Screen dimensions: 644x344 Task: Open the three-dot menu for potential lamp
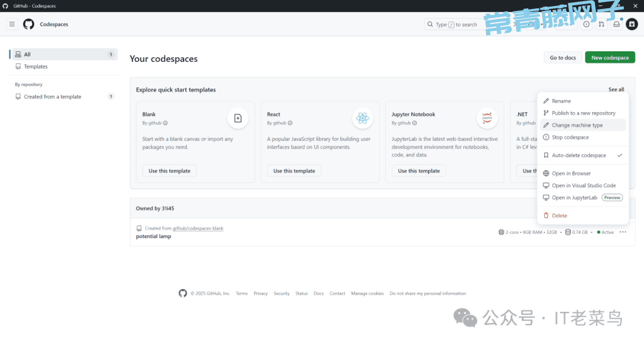(x=623, y=232)
